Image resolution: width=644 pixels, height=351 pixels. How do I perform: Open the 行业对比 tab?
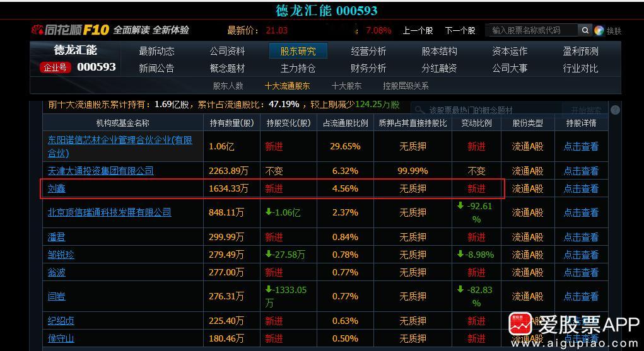(x=580, y=68)
